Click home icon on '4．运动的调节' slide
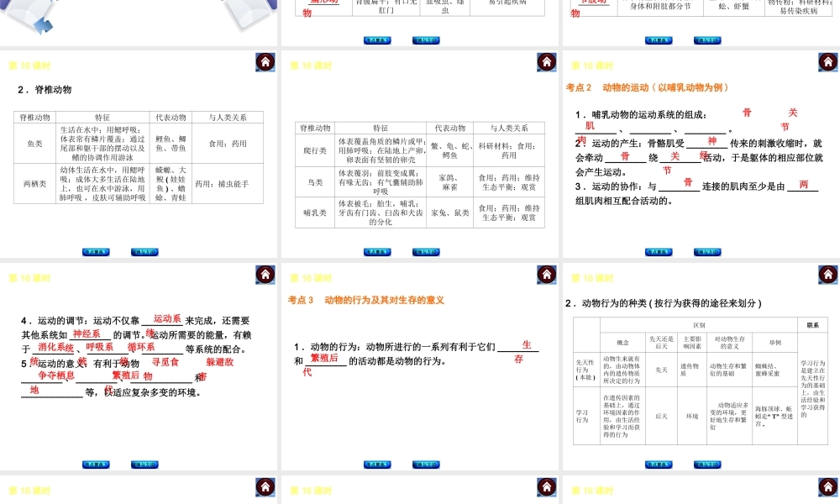Screen dimensions: 840x504 265,275
